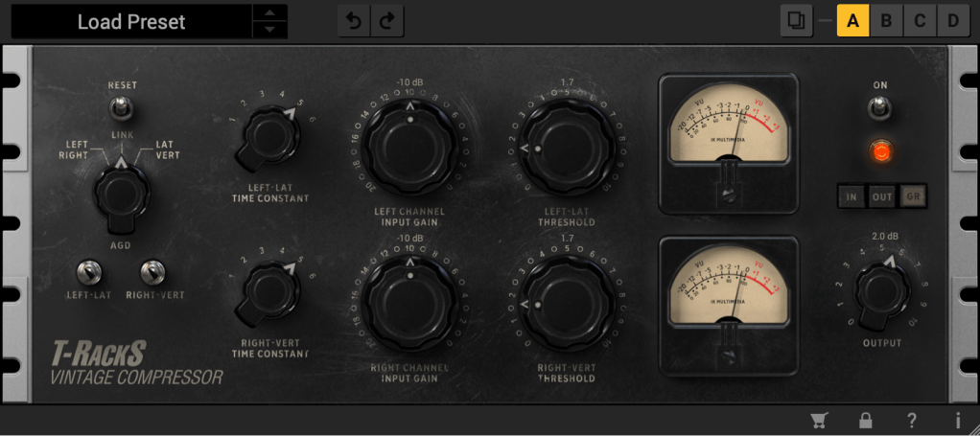Open help with the question mark icon

[912, 420]
